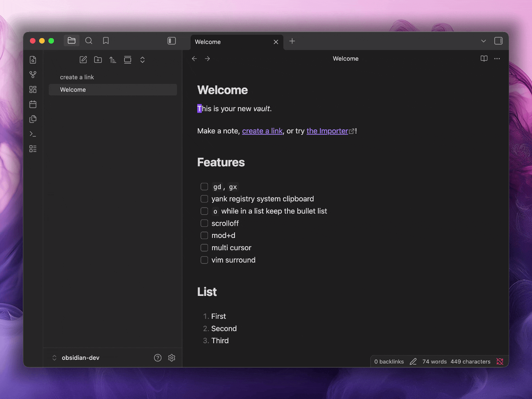The image size is (532, 399).
Task: Click the pencil editing-mode status bar icon
Action: pos(413,362)
